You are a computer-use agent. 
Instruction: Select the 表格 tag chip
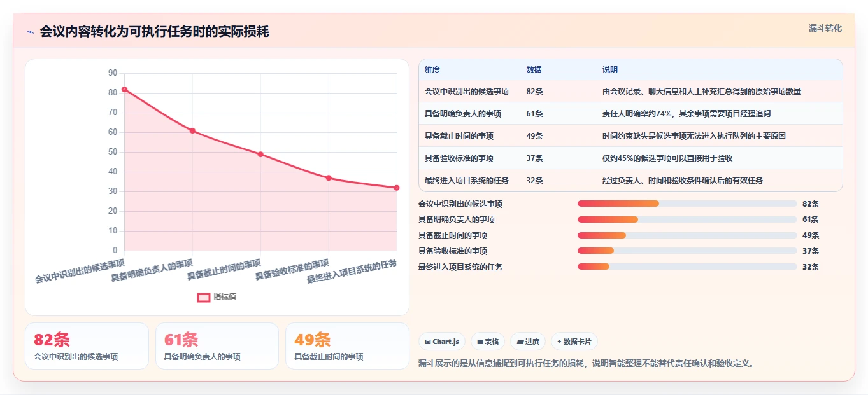point(488,342)
